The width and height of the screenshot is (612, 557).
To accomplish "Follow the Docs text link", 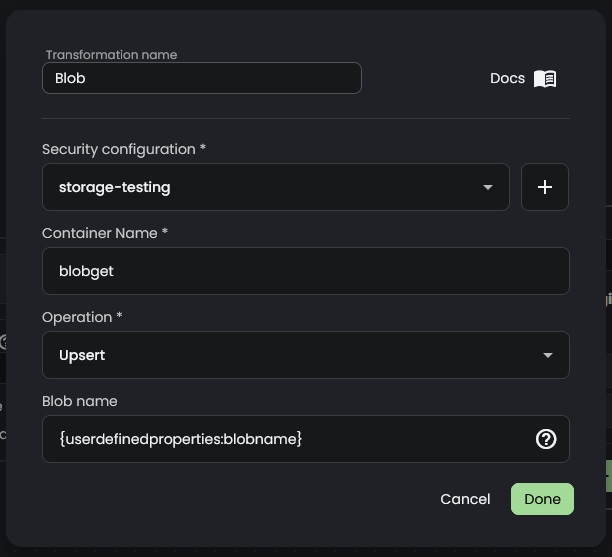I will point(507,79).
